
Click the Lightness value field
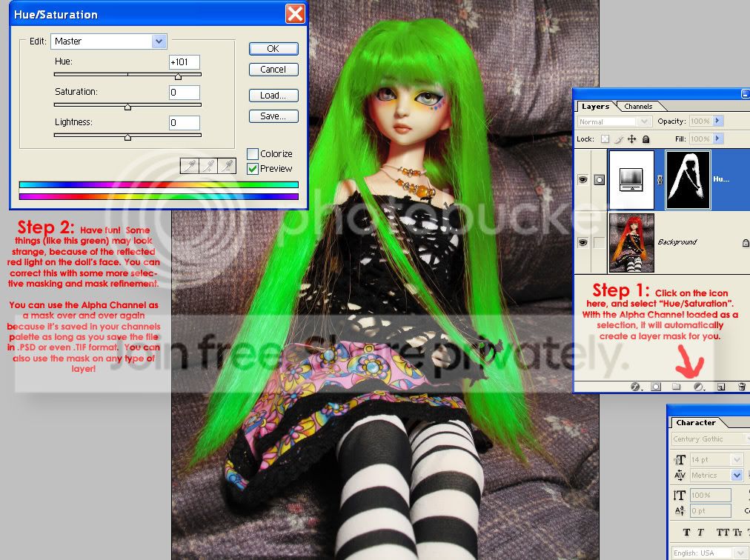(184, 123)
